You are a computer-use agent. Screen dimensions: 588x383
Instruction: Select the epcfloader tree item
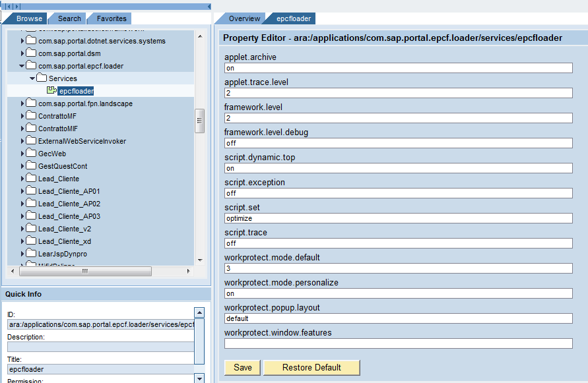pos(76,91)
